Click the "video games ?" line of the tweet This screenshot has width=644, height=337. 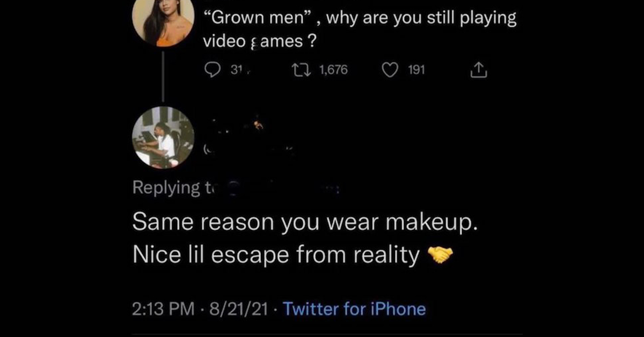tap(259, 42)
